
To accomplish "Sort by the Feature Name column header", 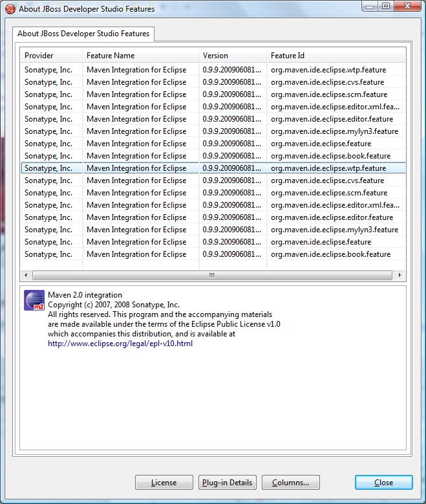I will click(x=140, y=56).
